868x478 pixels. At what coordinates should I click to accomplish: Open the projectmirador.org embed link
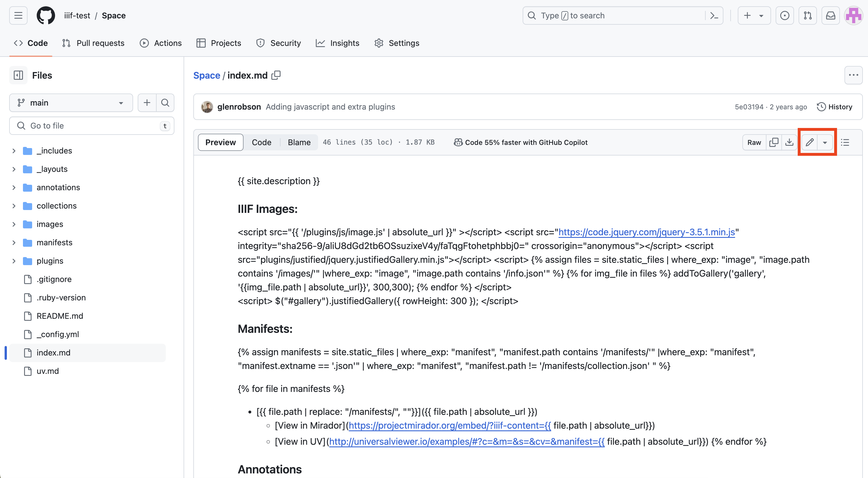(450, 425)
